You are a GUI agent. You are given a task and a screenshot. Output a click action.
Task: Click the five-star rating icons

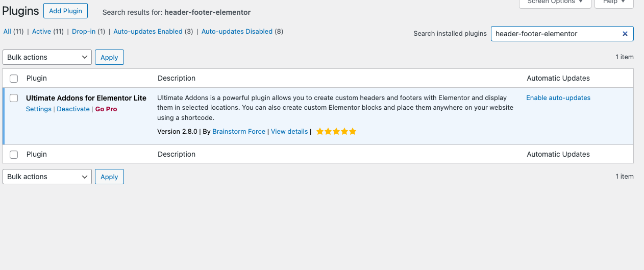click(336, 132)
